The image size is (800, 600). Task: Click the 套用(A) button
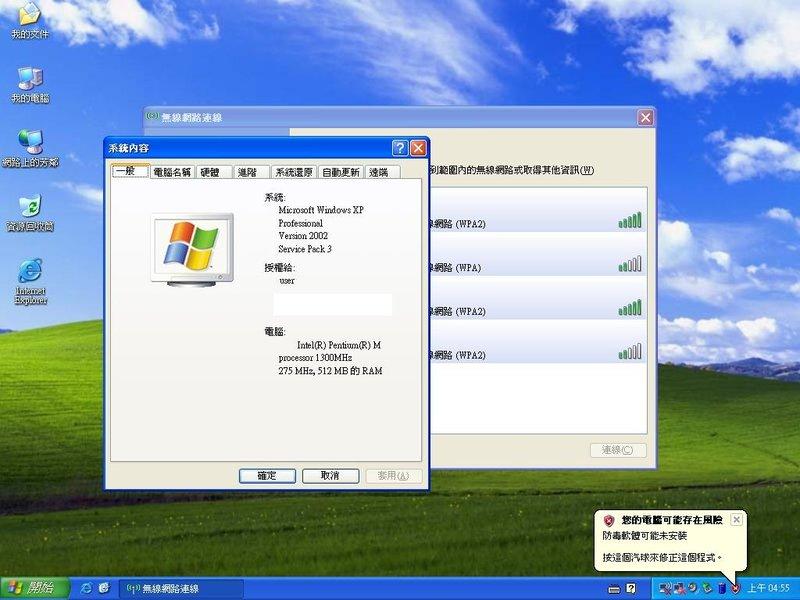click(394, 476)
